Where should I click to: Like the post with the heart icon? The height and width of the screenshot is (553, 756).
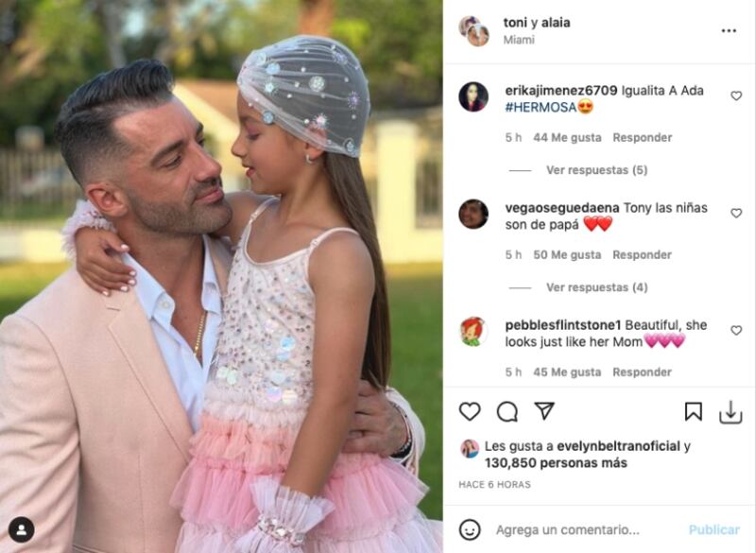(x=470, y=412)
